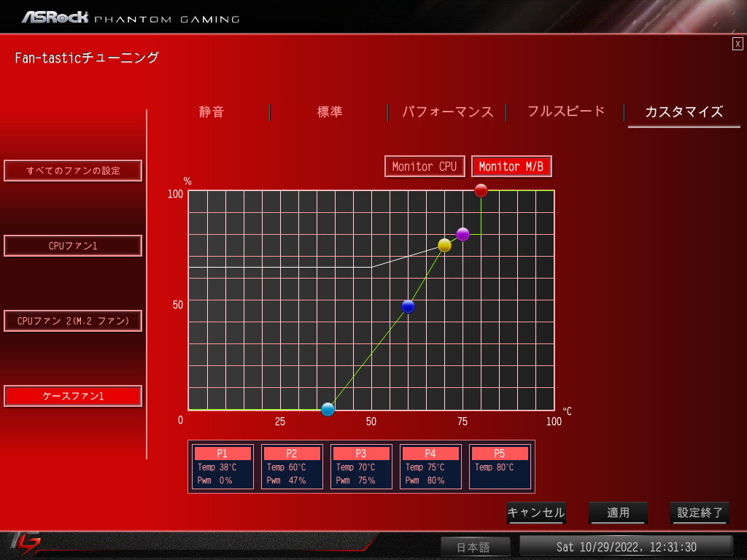747x560 pixels.
Task: Switch to the 静音 fan profile tab
Action: point(211,112)
